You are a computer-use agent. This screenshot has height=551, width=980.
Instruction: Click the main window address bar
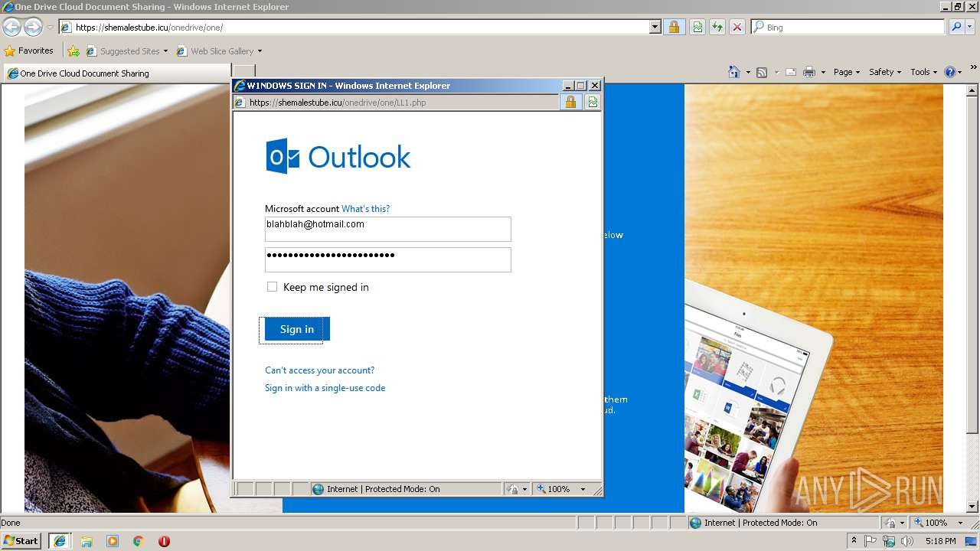coord(354,27)
